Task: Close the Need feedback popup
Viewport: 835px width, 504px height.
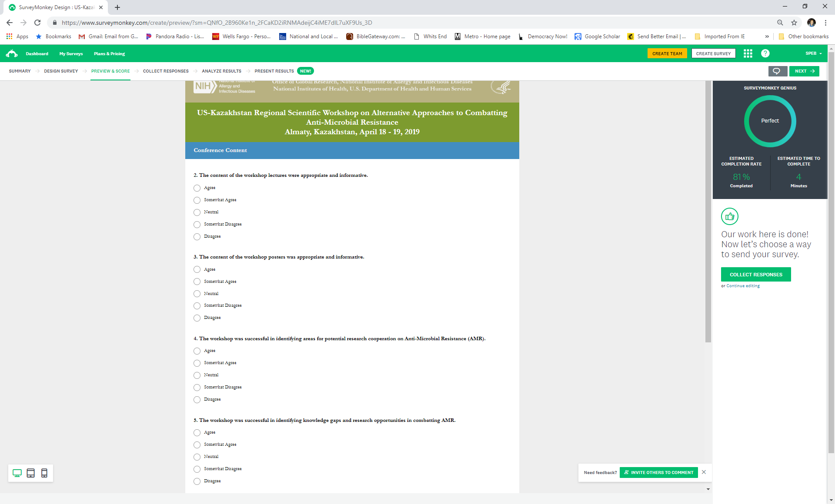Action: (x=704, y=472)
